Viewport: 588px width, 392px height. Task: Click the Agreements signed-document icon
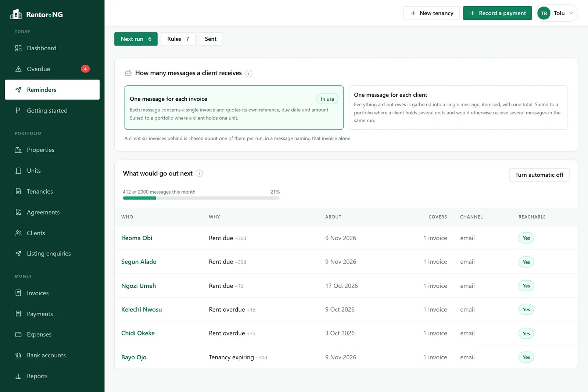click(x=18, y=212)
